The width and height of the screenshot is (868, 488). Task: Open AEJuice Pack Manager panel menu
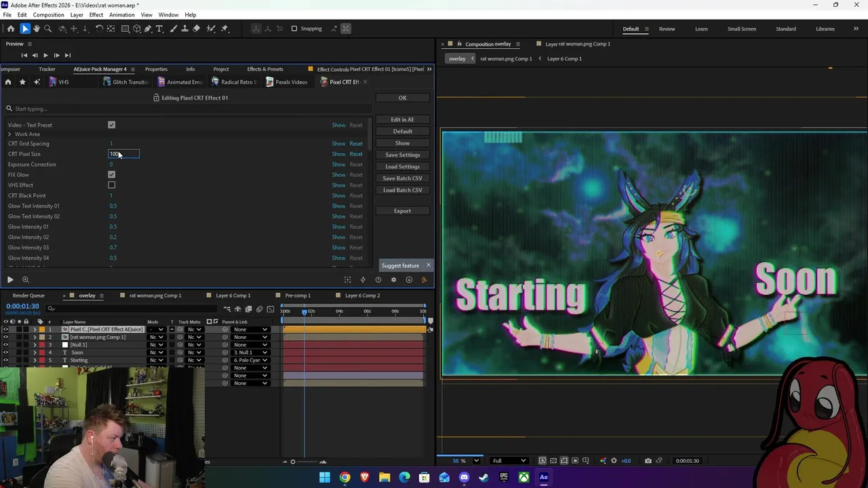pos(132,69)
